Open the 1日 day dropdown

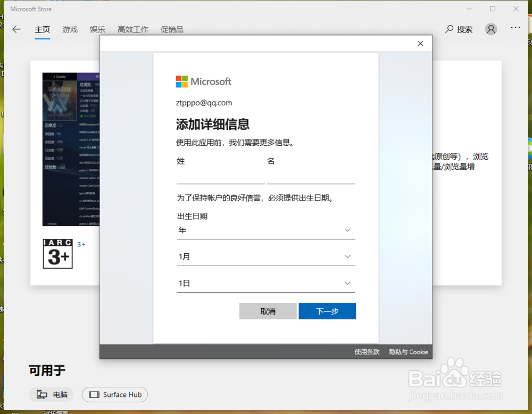pos(265,283)
